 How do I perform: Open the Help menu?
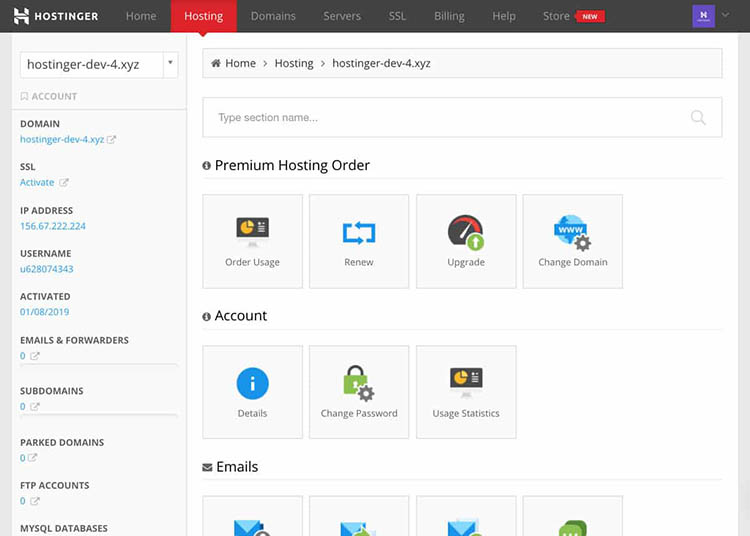click(504, 16)
